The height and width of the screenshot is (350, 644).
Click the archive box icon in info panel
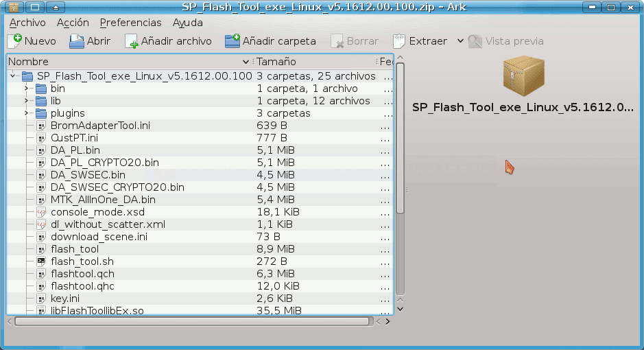pos(524,76)
